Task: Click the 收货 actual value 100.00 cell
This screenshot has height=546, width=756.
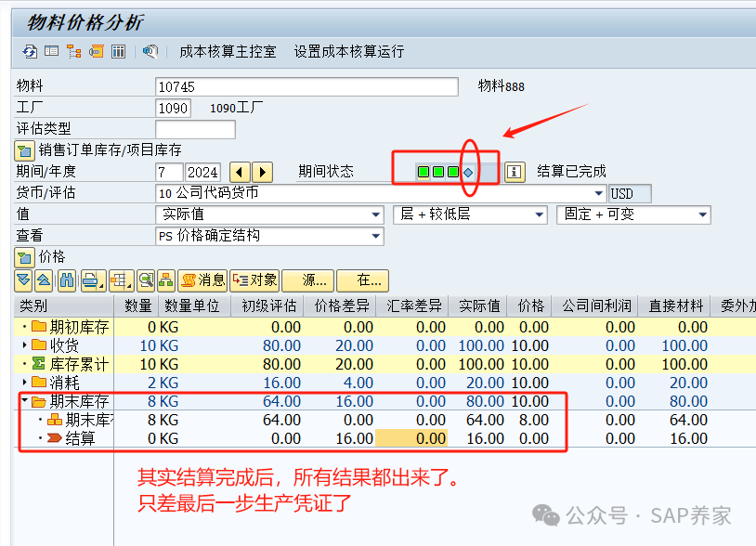Action: 477,345
